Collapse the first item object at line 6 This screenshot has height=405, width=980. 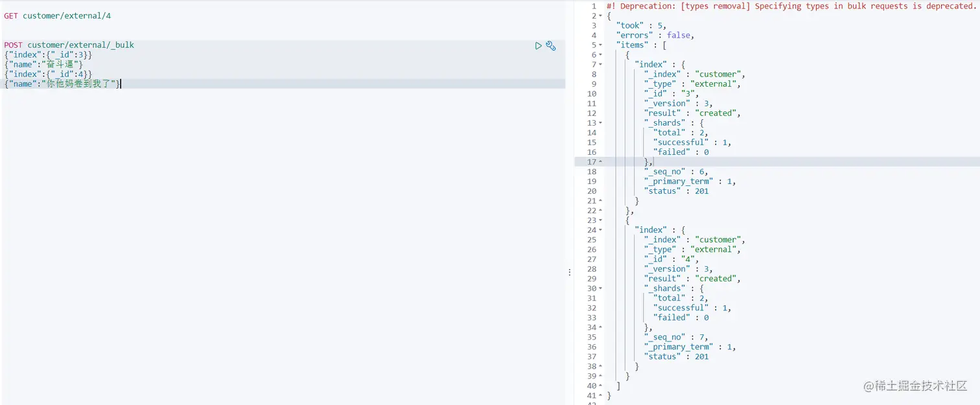point(601,54)
